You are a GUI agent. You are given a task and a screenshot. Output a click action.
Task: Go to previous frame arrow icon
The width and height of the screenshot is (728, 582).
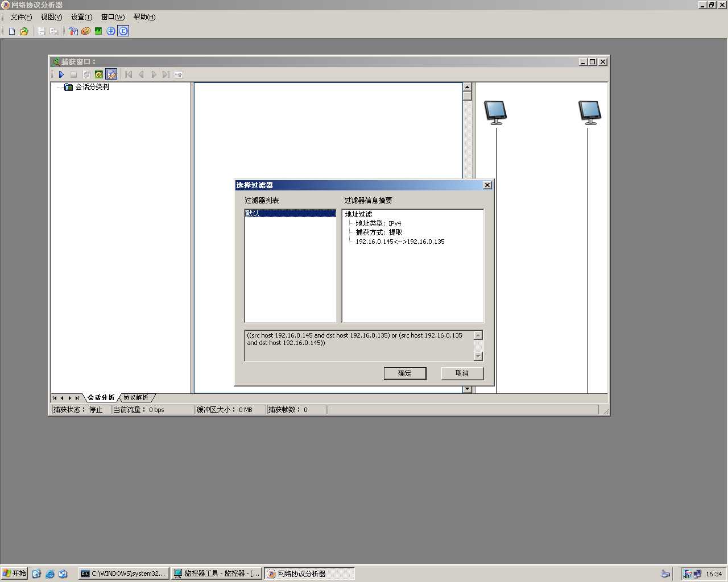click(x=141, y=74)
